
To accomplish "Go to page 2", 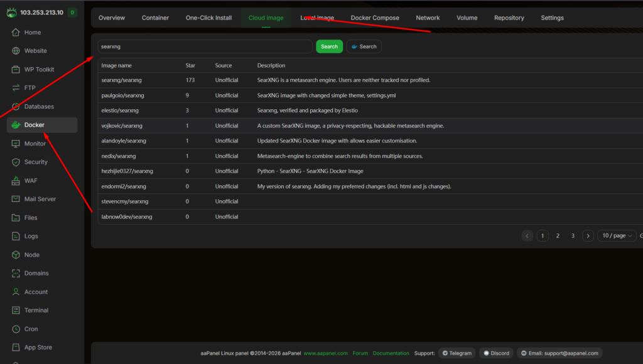I will [x=558, y=236].
